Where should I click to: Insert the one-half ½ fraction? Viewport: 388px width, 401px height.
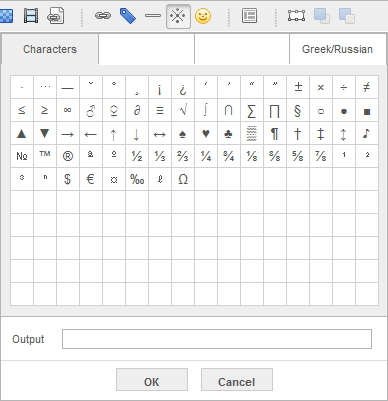point(137,156)
